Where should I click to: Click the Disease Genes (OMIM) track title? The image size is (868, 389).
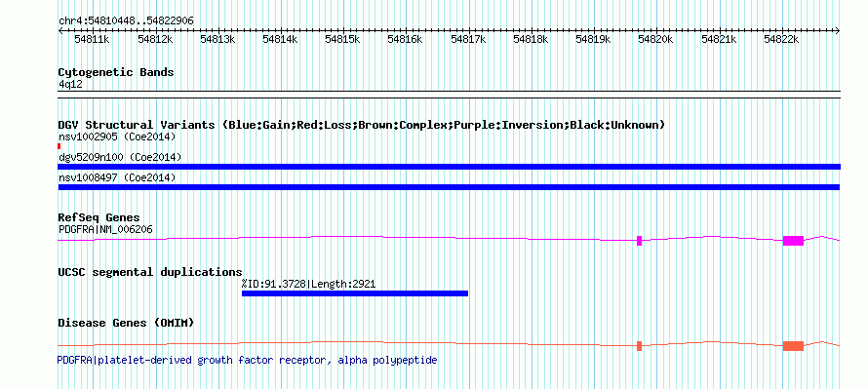click(x=126, y=323)
